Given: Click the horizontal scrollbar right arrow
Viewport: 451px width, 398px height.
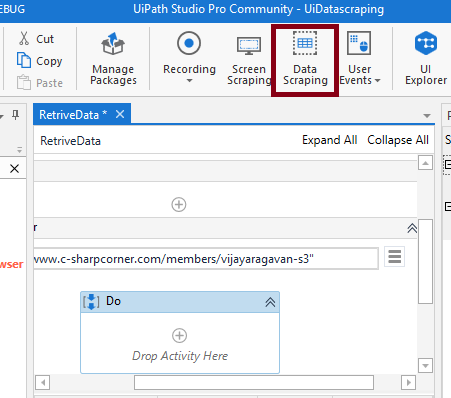Looking at the screenshot, I should 409,382.
